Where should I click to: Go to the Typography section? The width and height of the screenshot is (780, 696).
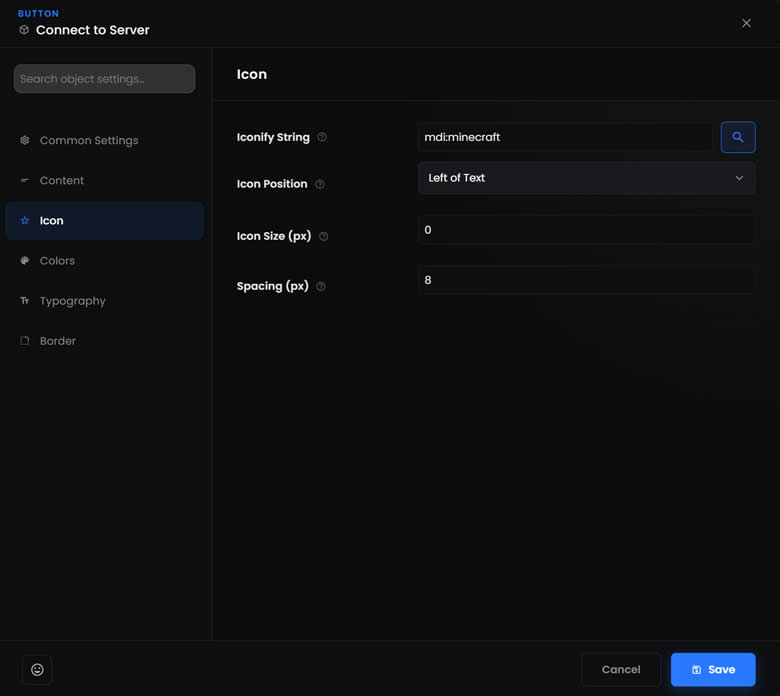(x=104, y=301)
